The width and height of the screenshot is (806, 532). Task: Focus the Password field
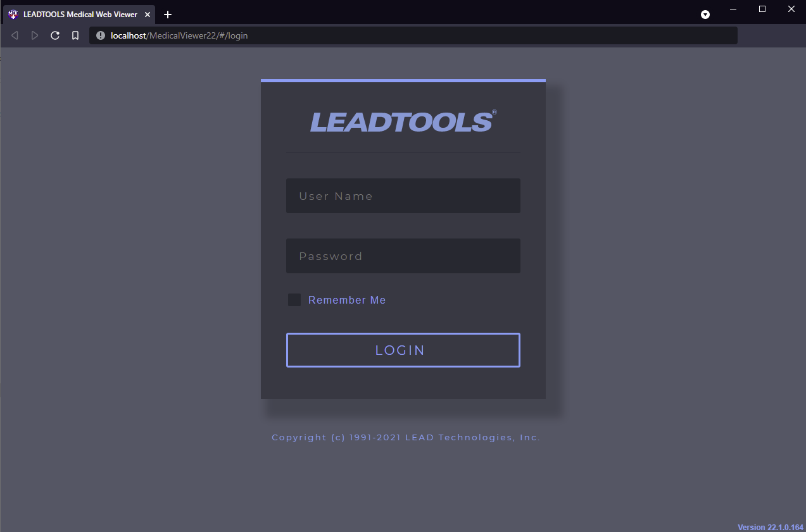(x=403, y=256)
